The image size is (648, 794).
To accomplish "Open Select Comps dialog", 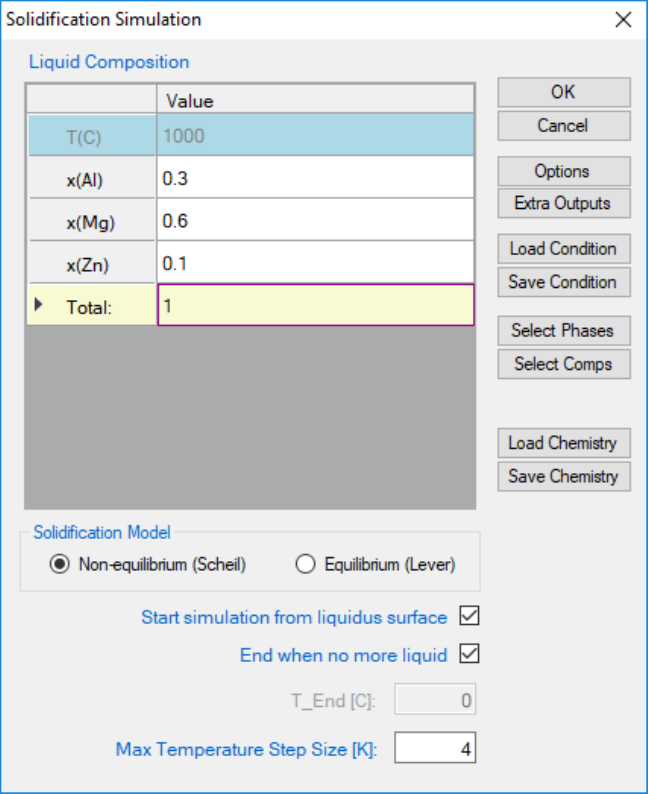I will pyautogui.click(x=564, y=364).
